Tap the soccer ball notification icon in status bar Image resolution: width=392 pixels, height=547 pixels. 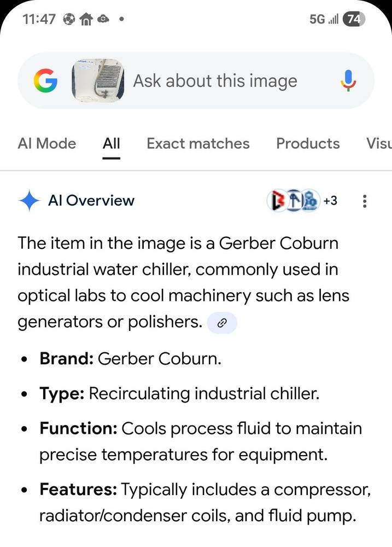pyautogui.click(x=69, y=19)
